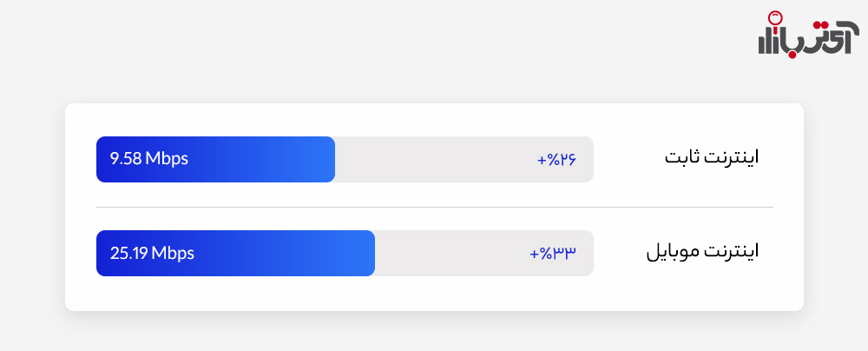The image size is (868, 351).
Task: Click the red magnifier icon atop the logo
Action: (x=774, y=19)
